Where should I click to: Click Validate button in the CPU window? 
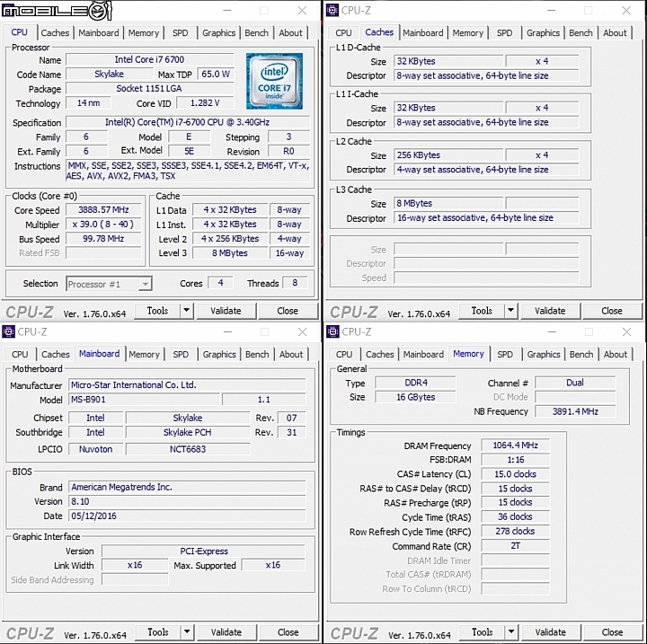point(226,311)
